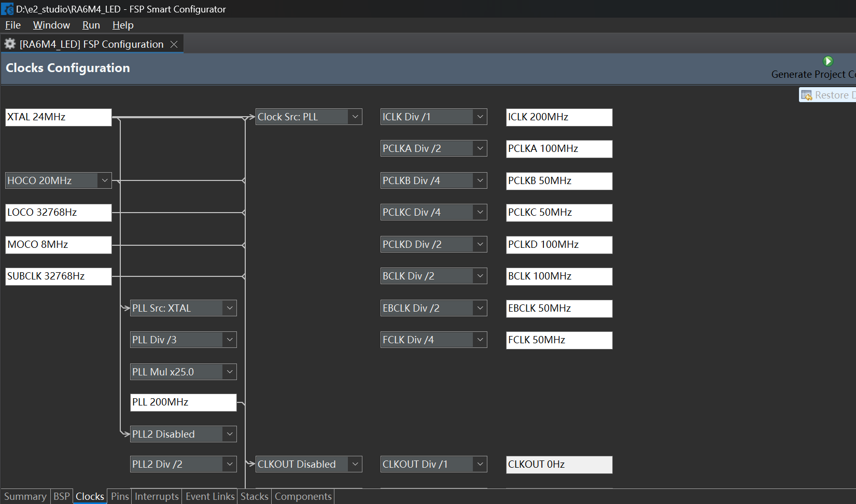Open the Window menu
Viewport: 856px width, 504px height.
[x=51, y=25]
